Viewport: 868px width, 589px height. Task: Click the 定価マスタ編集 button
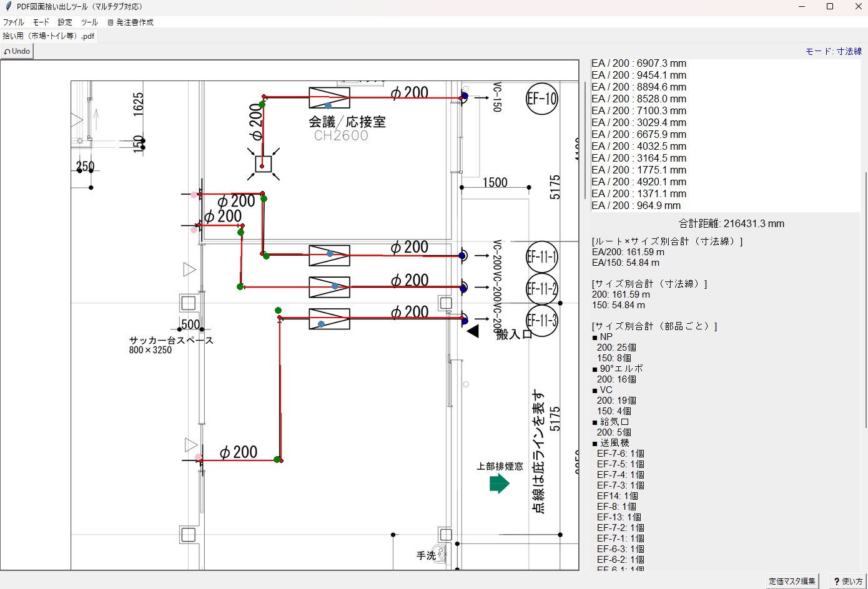pos(792,581)
